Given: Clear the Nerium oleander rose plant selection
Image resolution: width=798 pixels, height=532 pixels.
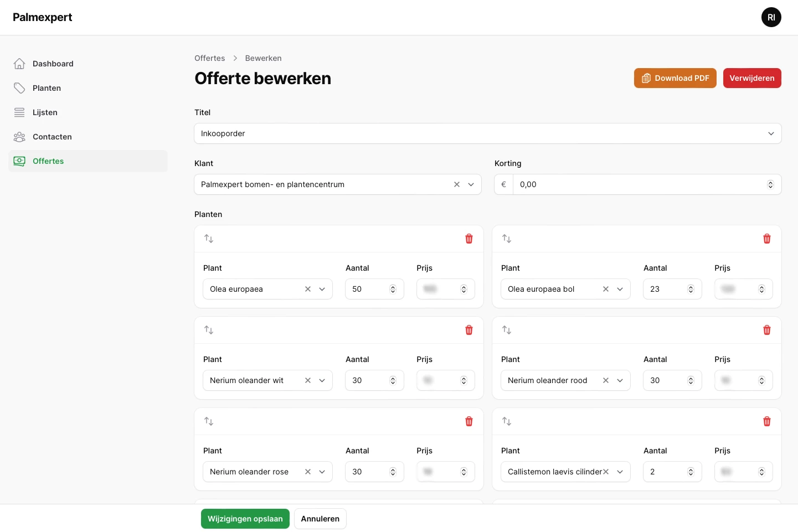Looking at the screenshot, I should pos(308,472).
